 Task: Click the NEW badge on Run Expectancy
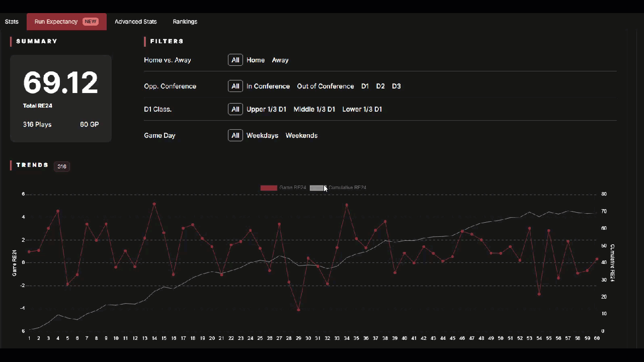click(91, 22)
